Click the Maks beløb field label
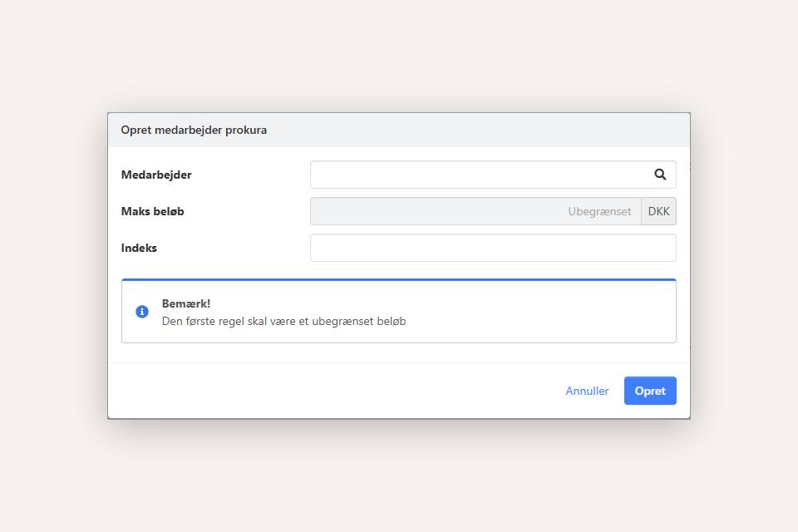 [153, 211]
